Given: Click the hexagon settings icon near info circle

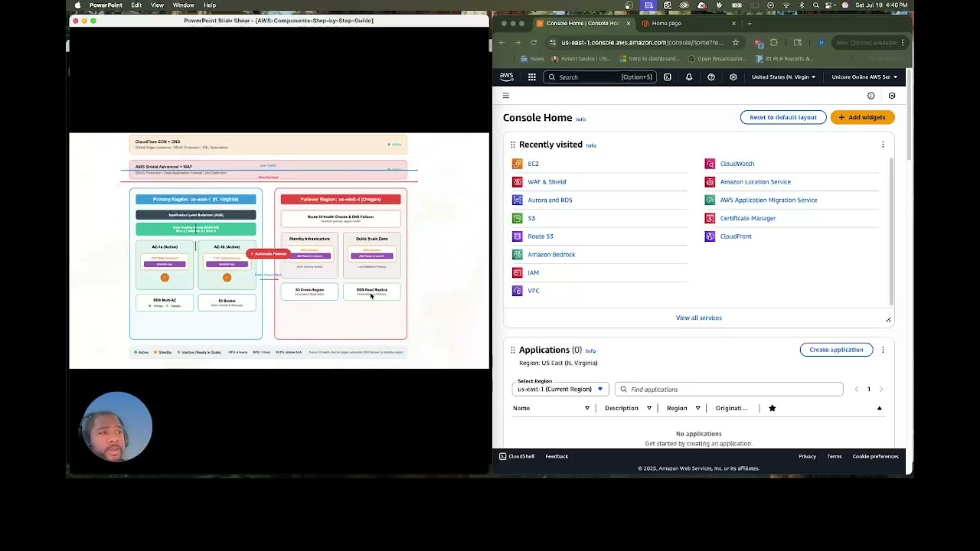Looking at the screenshot, I should (892, 96).
